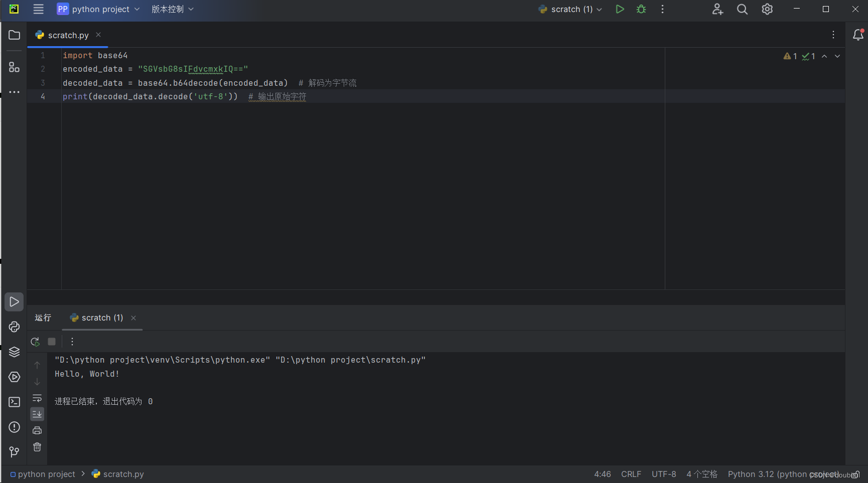Viewport: 868px width, 483px height.
Task: Open editor tab options menu
Action: click(833, 35)
